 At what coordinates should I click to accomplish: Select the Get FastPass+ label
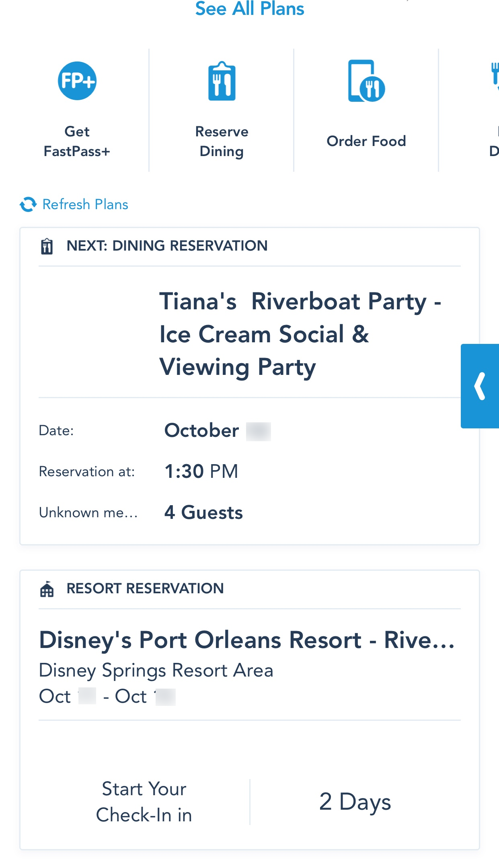click(x=77, y=141)
